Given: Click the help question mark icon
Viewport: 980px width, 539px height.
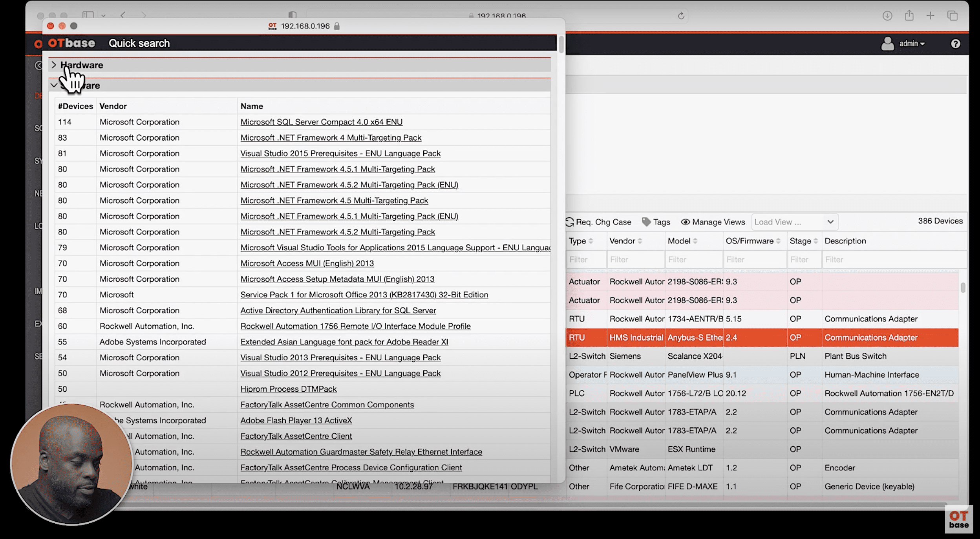Looking at the screenshot, I should click(x=955, y=44).
